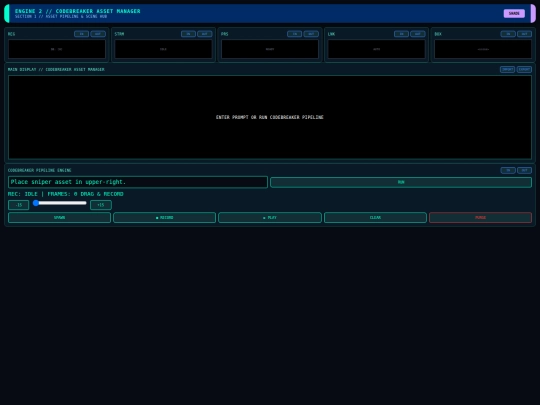The height and width of the screenshot is (405, 540).
Task: Click OUT button on Codebreaker Pipeline Engine panel
Action: point(525,170)
